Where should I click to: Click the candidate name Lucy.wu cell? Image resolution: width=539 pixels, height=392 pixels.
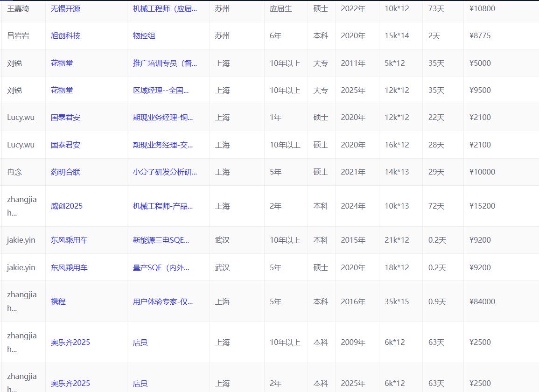17,117
